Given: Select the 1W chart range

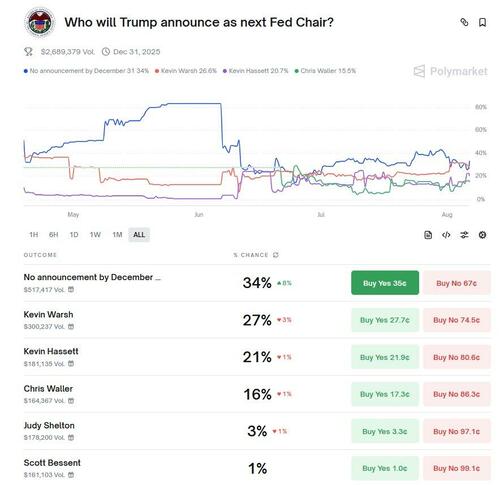Looking at the screenshot, I should [x=95, y=235].
